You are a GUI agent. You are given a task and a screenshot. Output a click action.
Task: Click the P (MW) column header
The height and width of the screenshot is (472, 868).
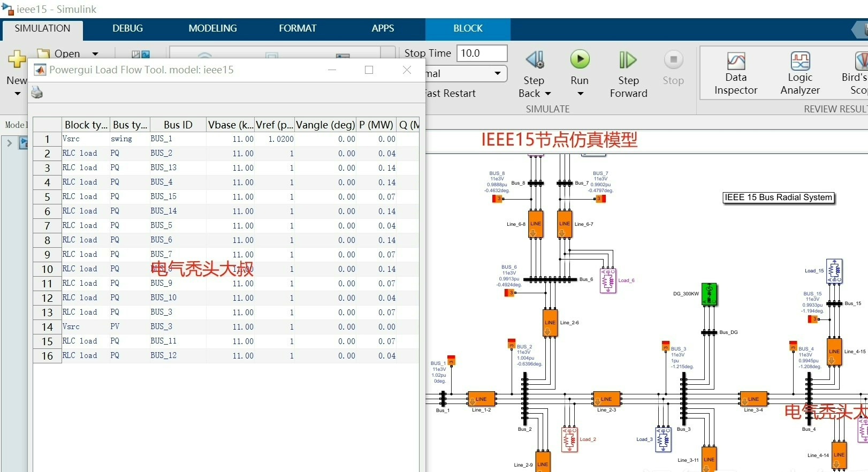coord(376,125)
